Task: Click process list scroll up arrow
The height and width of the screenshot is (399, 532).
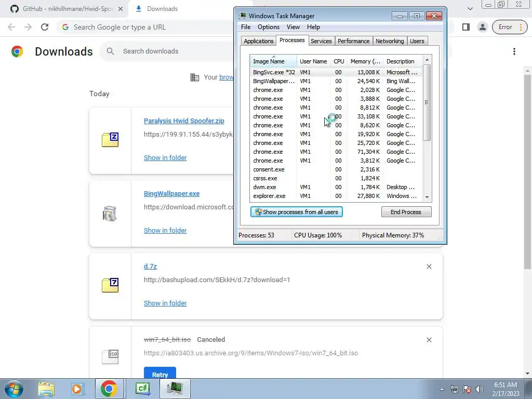Action: pyautogui.click(x=427, y=60)
